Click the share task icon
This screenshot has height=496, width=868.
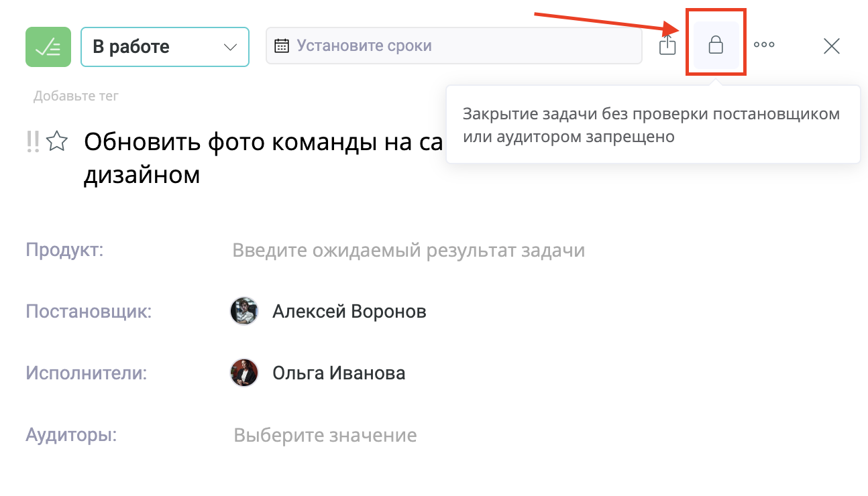click(667, 44)
